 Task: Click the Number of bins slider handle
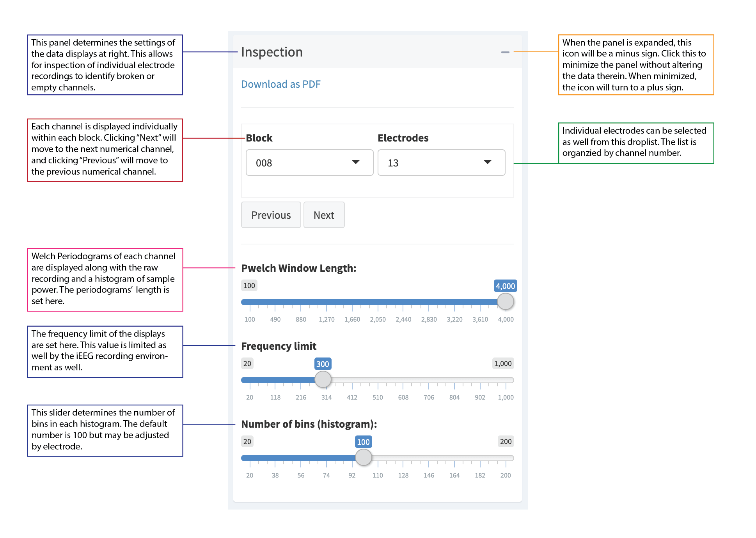coord(364,457)
